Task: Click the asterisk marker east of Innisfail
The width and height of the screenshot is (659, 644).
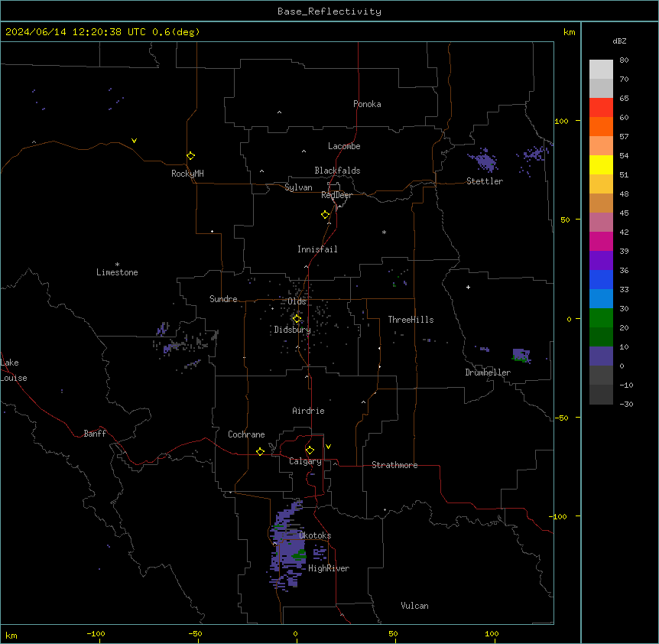Action: [x=384, y=232]
